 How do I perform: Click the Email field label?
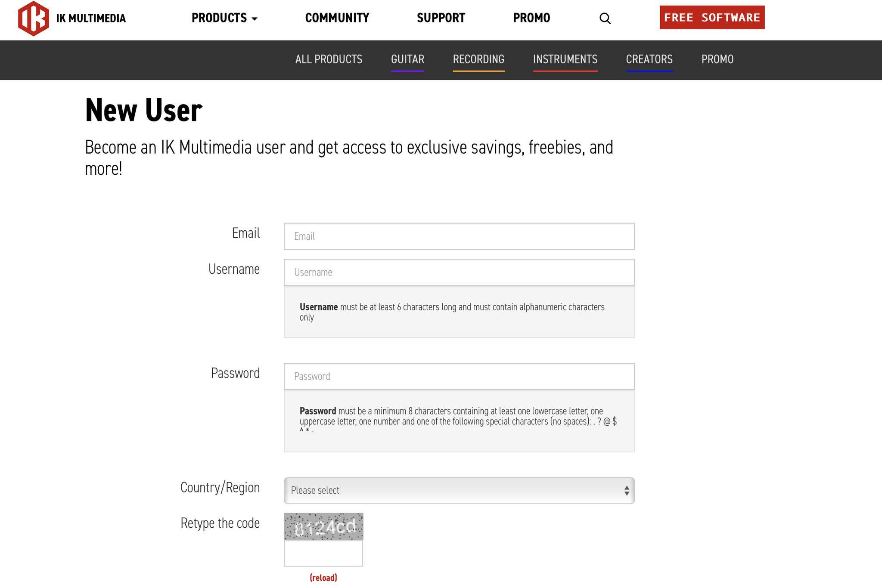[x=246, y=233]
